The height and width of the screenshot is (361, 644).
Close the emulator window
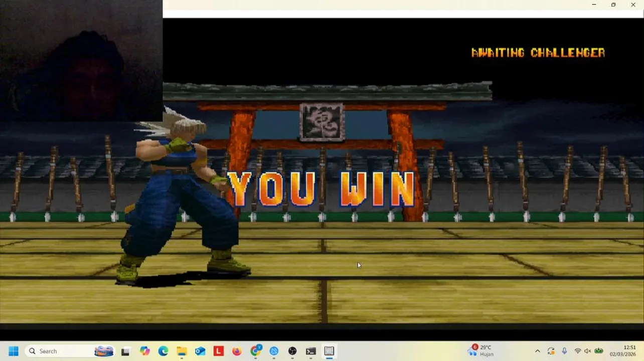pos(633,5)
